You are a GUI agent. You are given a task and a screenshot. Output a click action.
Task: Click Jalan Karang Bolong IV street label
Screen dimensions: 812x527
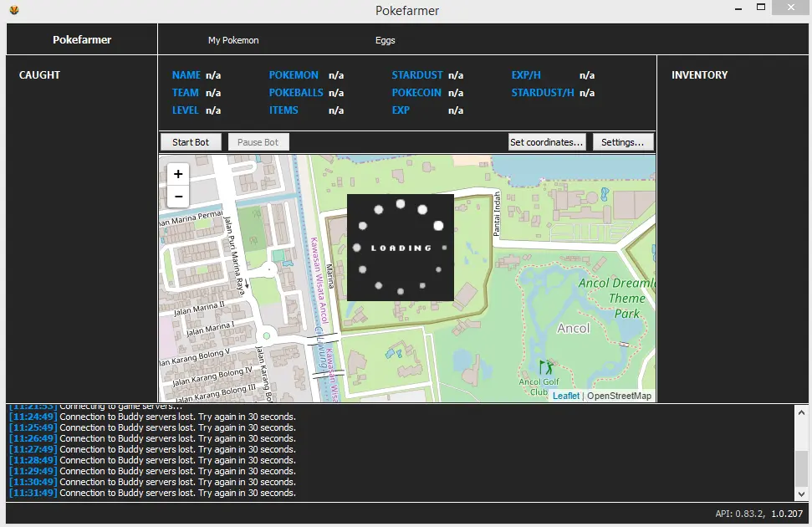coord(212,376)
